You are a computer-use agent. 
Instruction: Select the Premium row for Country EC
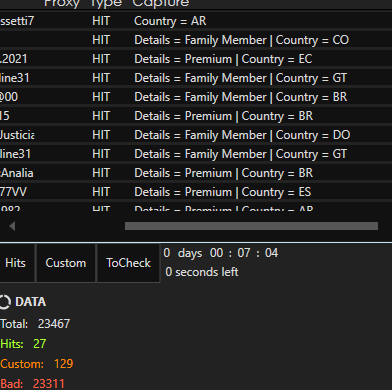196,59
